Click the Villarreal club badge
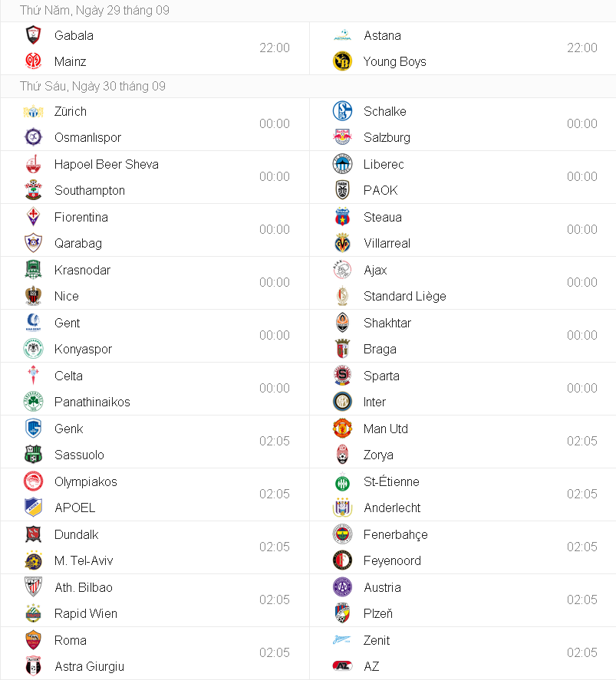 (x=342, y=243)
